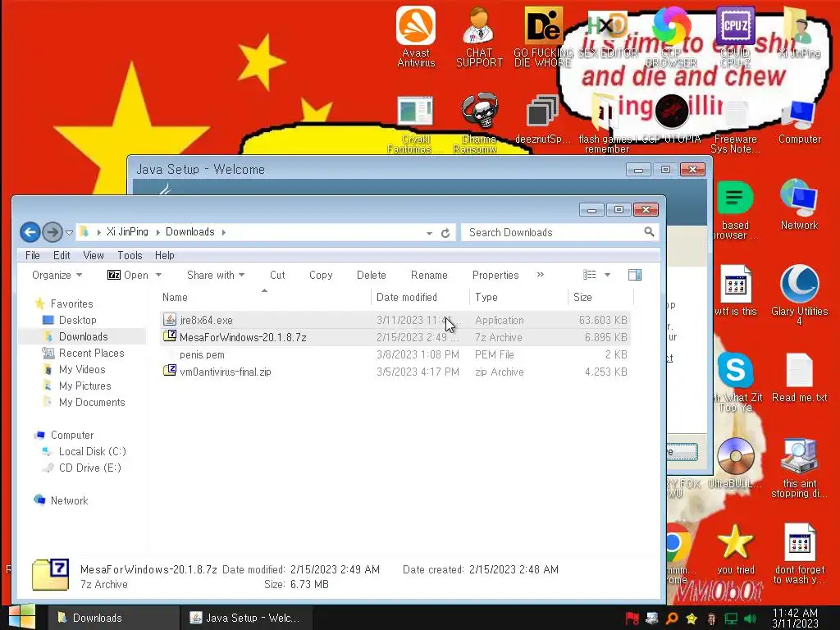Sort by the Size column header
This screenshot has width=840, height=630.
tap(600, 297)
